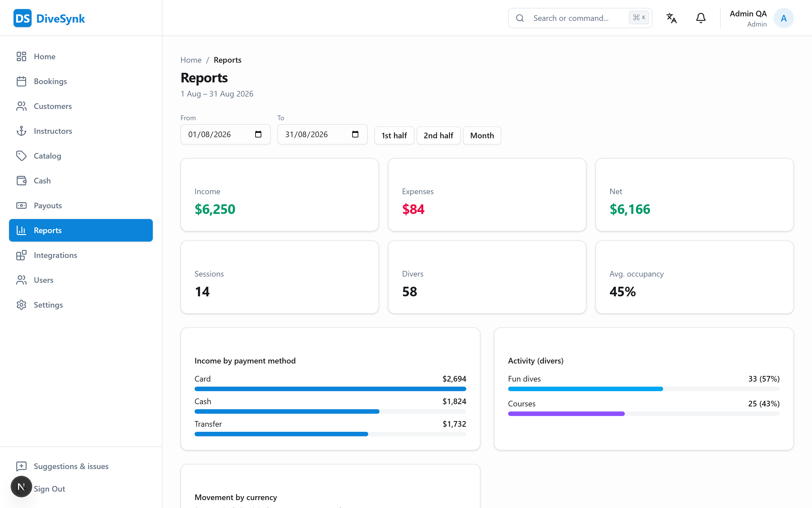
Task: Open the Customers menu item
Action: (81, 106)
